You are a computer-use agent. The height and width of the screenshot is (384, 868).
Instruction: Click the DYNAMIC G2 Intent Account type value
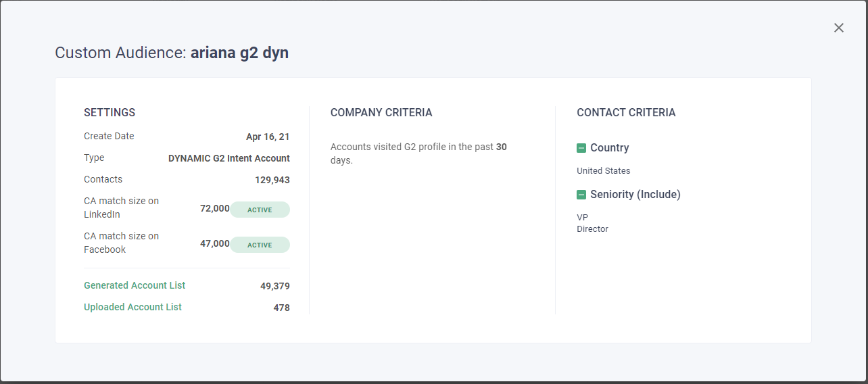coord(228,158)
